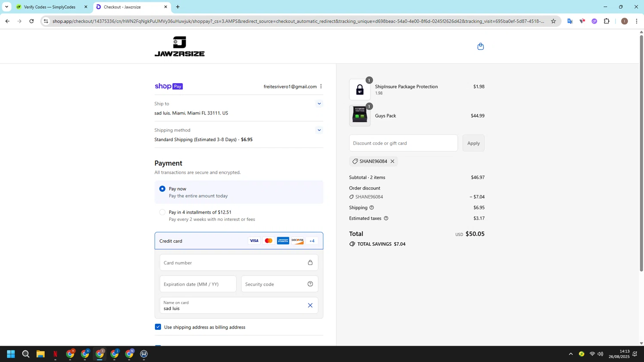Reload the checkout page
Viewport: 644px width, 362px height.
tap(31, 21)
